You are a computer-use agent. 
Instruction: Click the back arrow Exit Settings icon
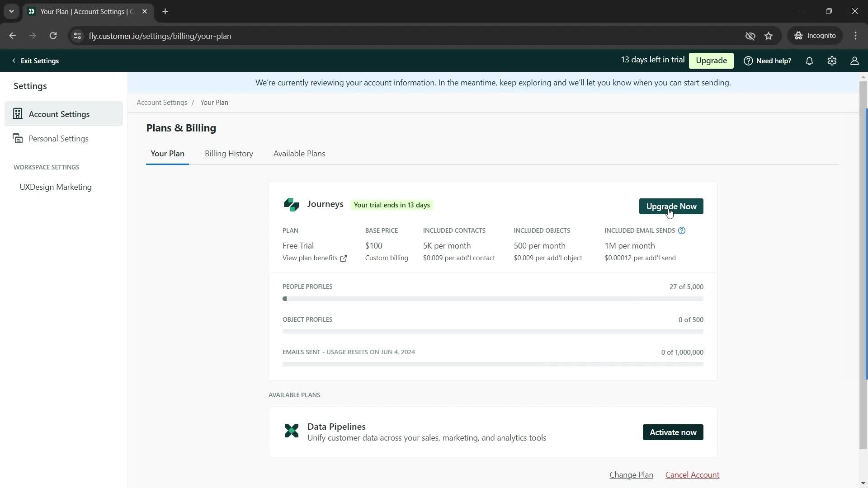pos(13,60)
